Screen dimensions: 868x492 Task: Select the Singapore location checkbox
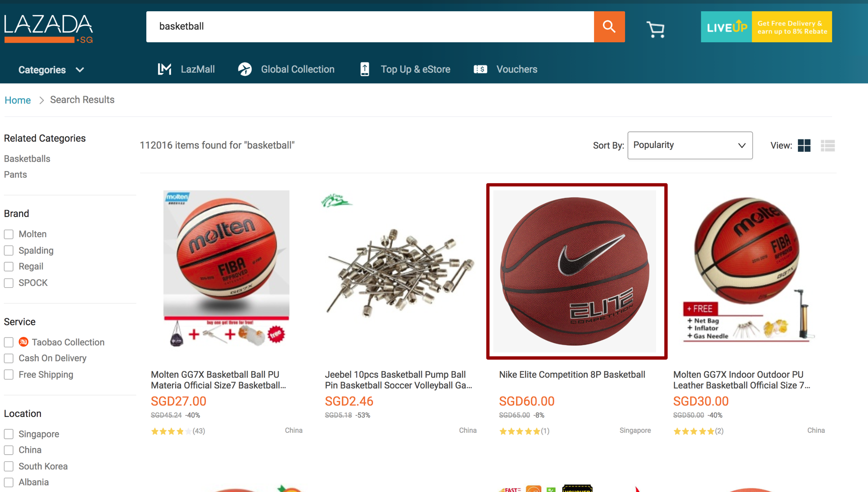coord(8,433)
